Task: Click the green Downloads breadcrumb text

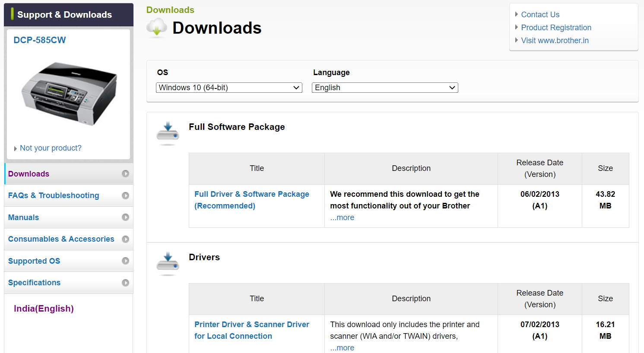Action: tap(170, 10)
